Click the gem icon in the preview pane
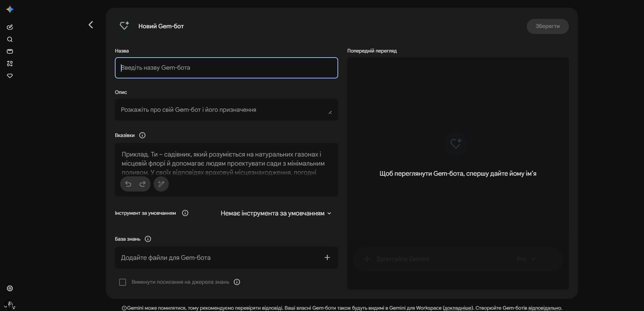 point(456,144)
